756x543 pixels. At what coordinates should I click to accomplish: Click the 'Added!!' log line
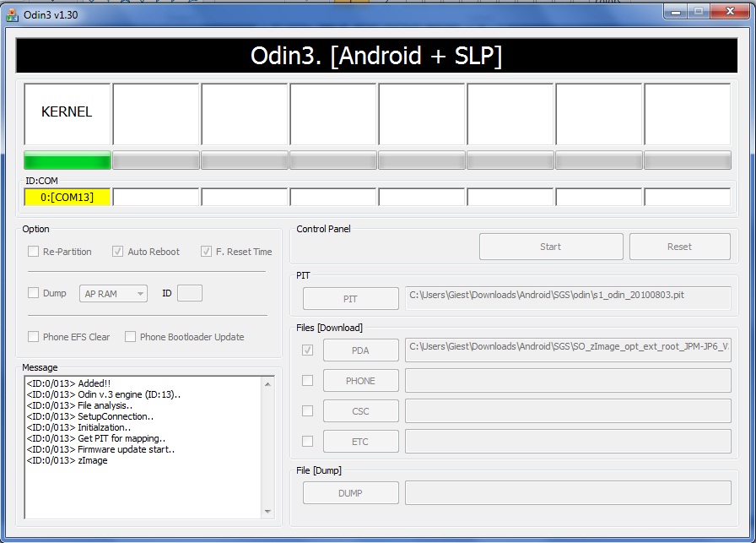(x=68, y=383)
